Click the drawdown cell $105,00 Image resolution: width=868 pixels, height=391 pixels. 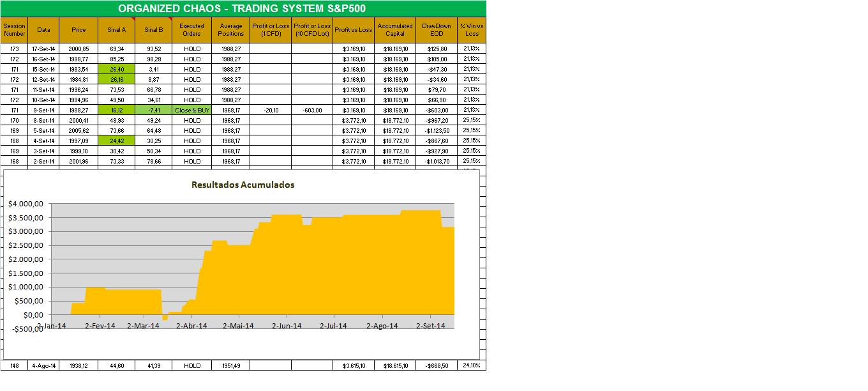coord(437,59)
